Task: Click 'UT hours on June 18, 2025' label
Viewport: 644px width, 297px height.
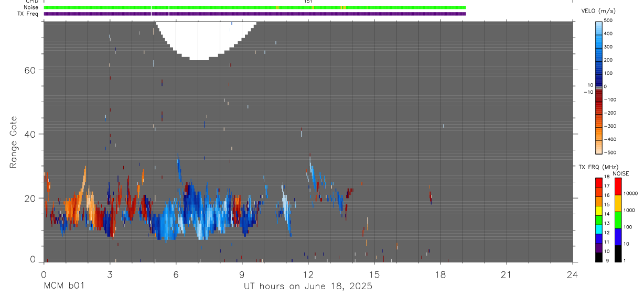Action: [308, 287]
